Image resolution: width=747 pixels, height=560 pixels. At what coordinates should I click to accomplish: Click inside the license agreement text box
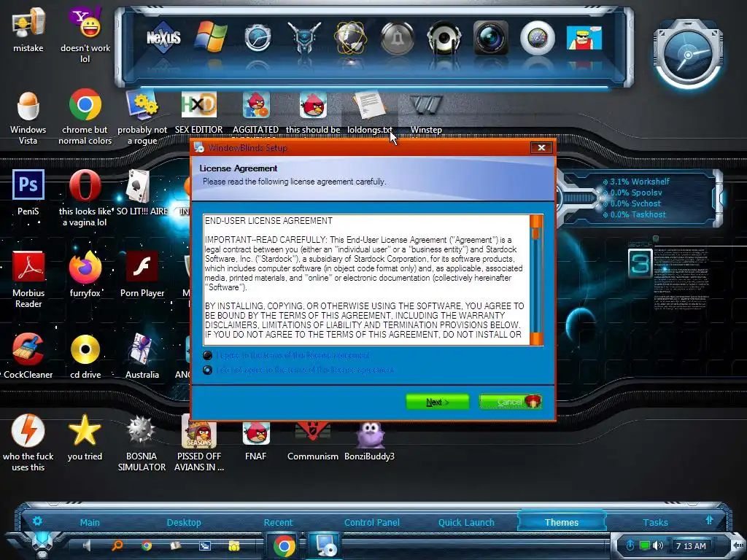[366, 279]
